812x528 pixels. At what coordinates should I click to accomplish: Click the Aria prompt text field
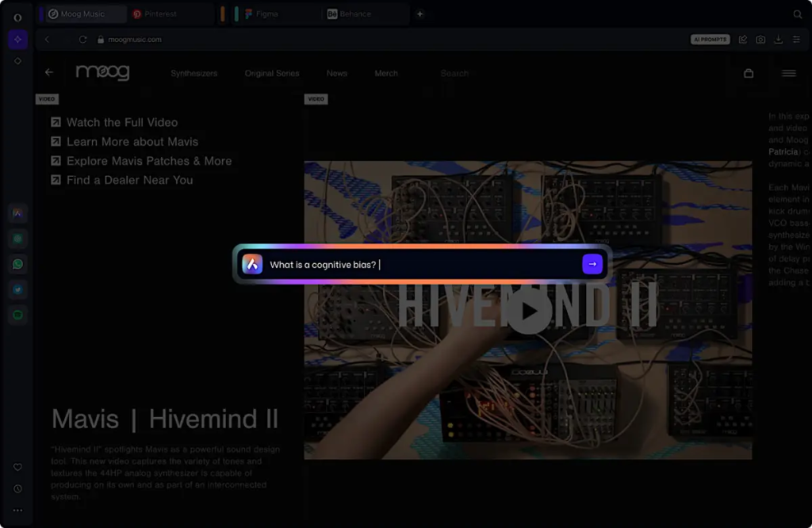point(423,265)
